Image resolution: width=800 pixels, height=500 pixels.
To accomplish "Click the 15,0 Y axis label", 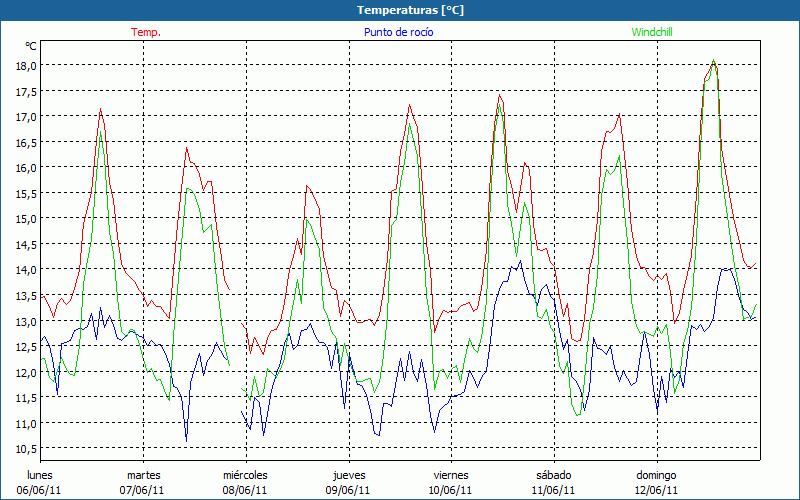I will click(x=24, y=218).
